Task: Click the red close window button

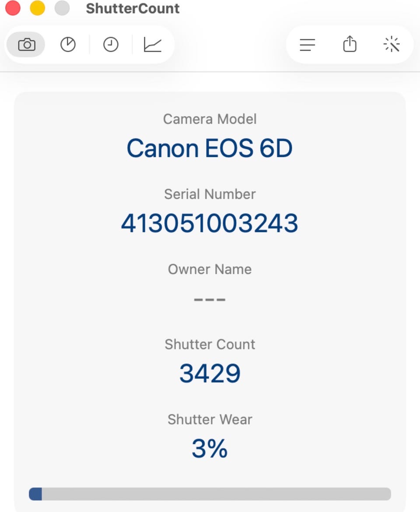Action: (x=13, y=8)
